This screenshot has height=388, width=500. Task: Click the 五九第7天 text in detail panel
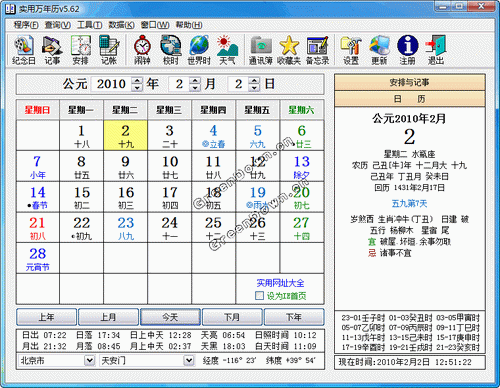click(409, 203)
